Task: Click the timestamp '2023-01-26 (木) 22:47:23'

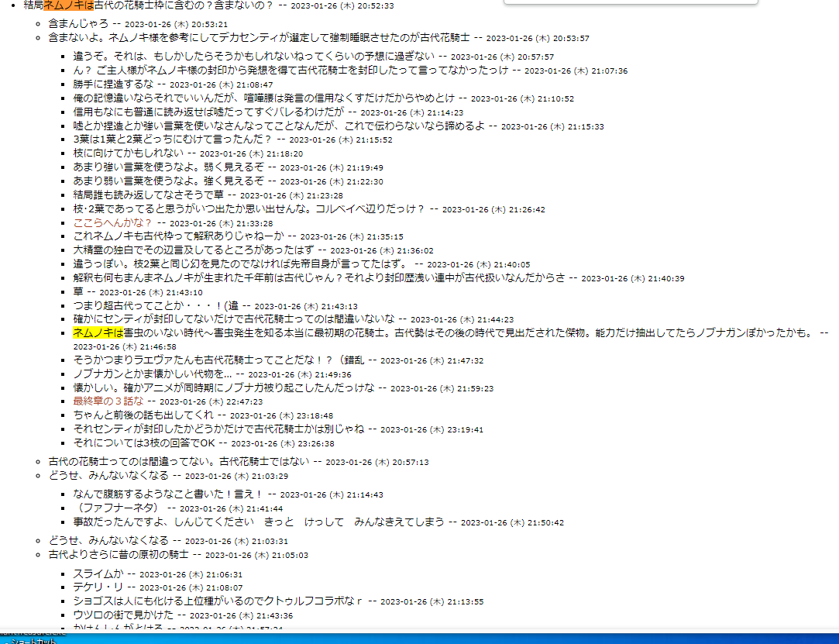Action: (x=211, y=401)
